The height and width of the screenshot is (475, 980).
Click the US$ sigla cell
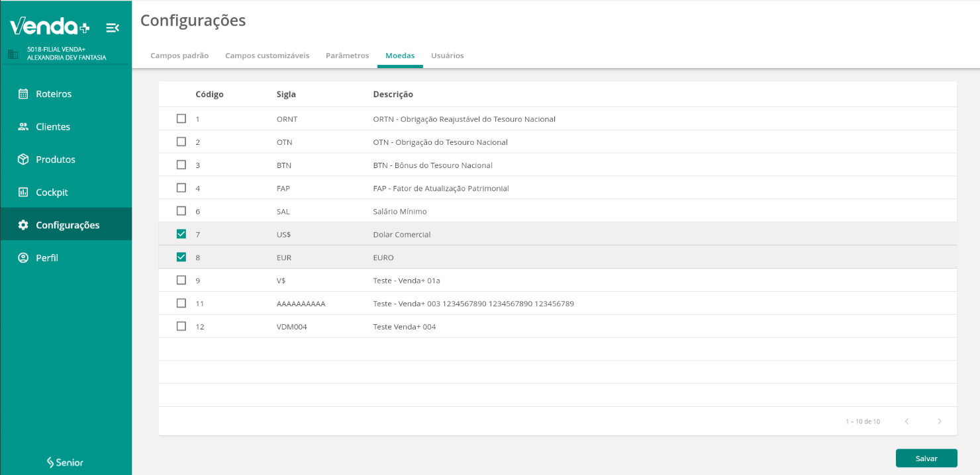point(285,235)
